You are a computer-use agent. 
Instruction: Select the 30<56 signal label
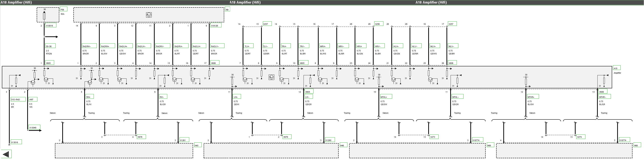click(50, 46)
